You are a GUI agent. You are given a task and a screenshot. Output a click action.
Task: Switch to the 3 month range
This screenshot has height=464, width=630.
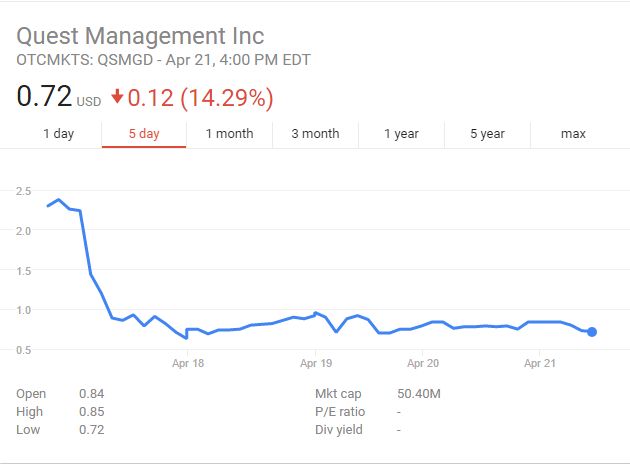(315, 134)
